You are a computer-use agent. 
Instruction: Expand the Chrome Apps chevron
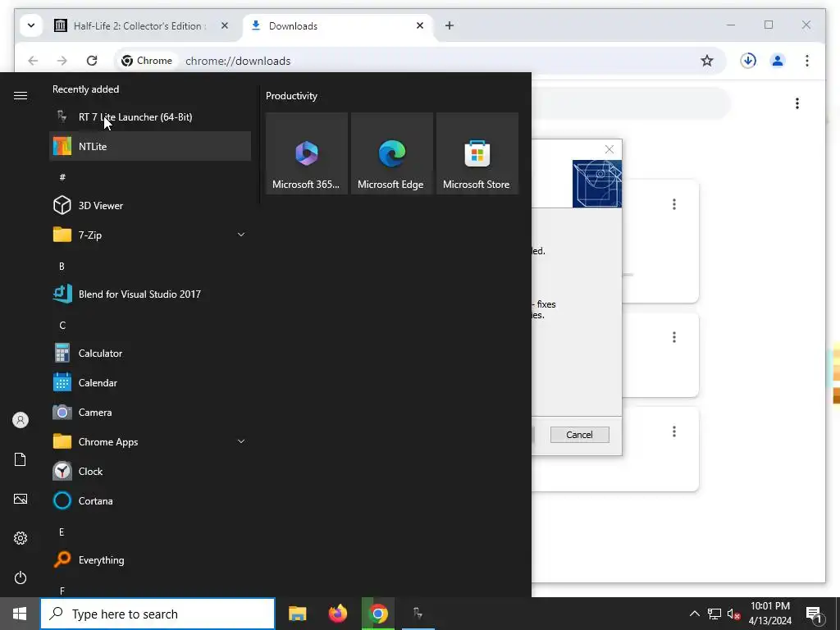pos(241,441)
